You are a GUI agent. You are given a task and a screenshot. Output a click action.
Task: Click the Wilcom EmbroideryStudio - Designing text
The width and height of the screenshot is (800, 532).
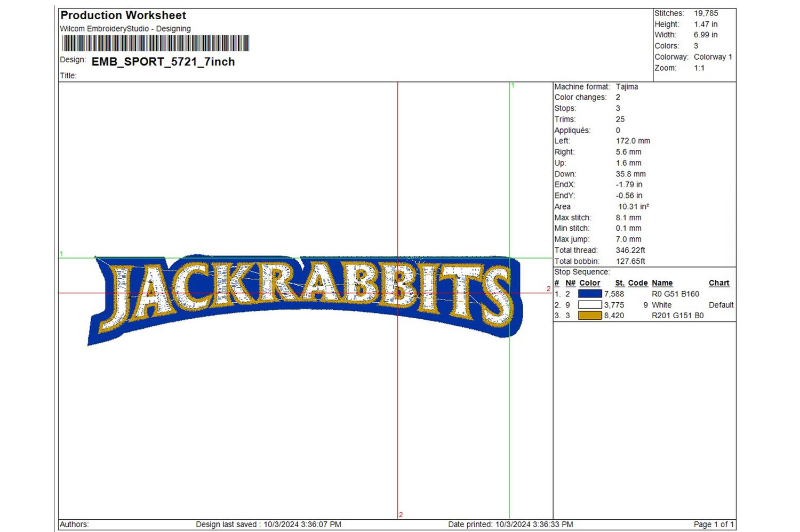coord(125,29)
